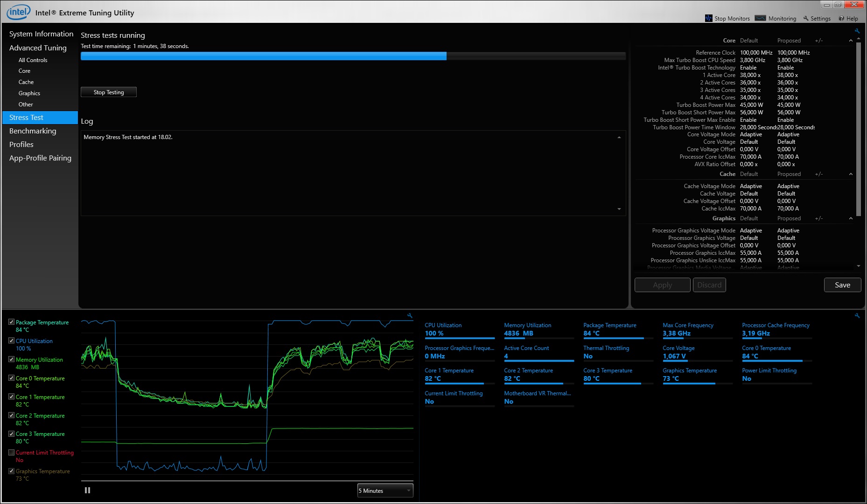Click the Log scroll up arrow

click(619, 137)
